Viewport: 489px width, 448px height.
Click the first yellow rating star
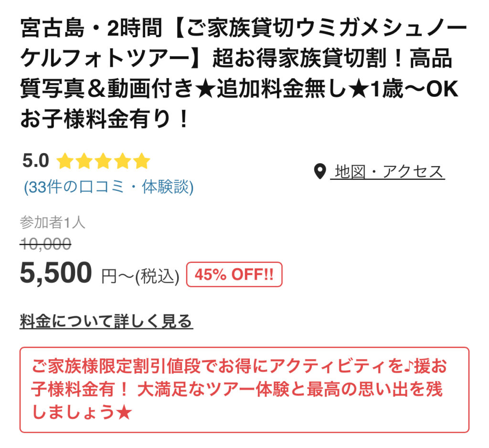point(65,162)
